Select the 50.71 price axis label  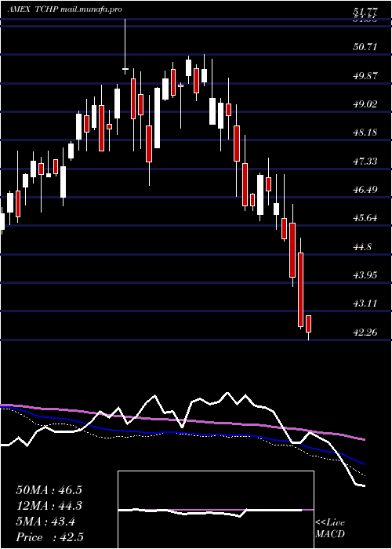tap(365, 46)
